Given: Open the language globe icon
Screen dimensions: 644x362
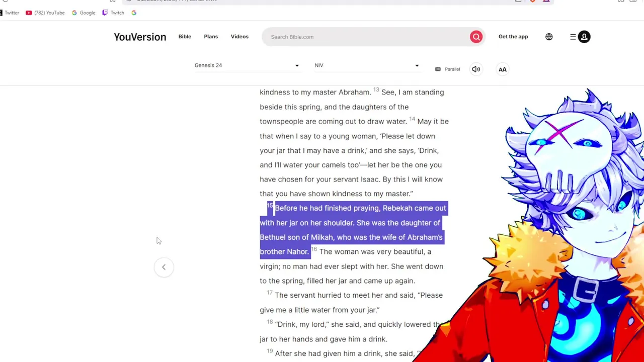Looking at the screenshot, I should pyautogui.click(x=549, y=37).
